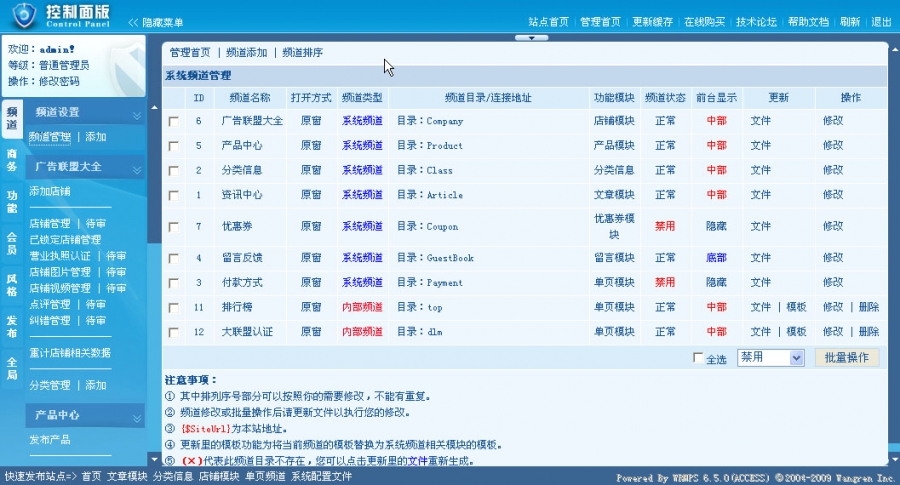The width and height of the screenshot is (900, 485).
Task: Open 频道添加 in the breadcrumb links
Action: [x=247, y=52]
